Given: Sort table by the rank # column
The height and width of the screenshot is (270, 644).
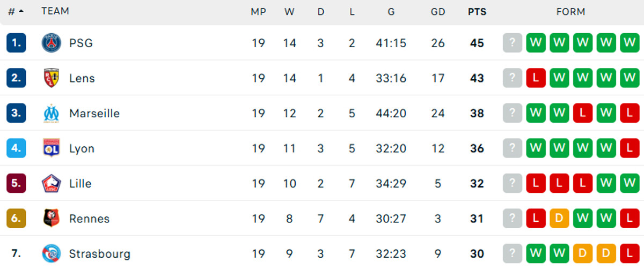Looking at the screenshot, I should pyautogui.click(x=16, y=11).
